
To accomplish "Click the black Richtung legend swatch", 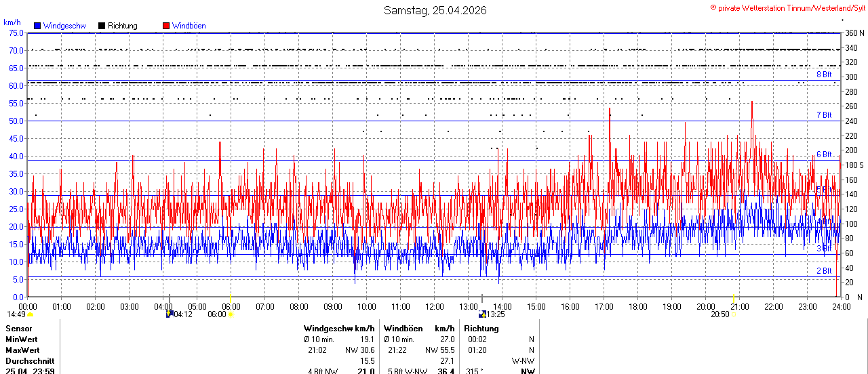I will tap(102, 26).
